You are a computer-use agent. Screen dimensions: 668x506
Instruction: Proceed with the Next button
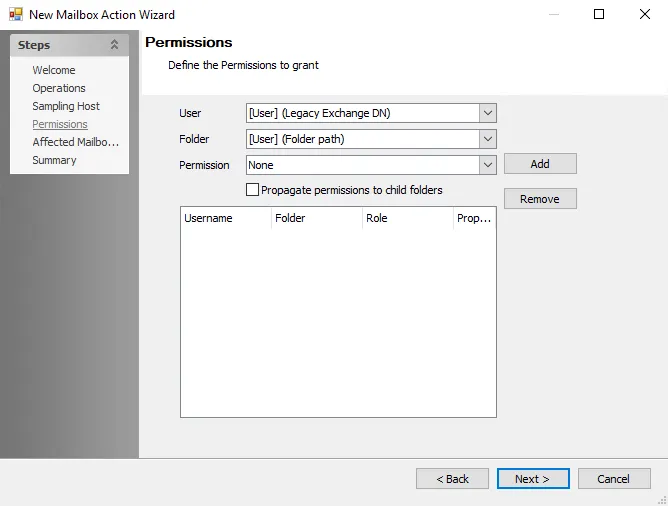pyautogui.click(x=533, y=479)
